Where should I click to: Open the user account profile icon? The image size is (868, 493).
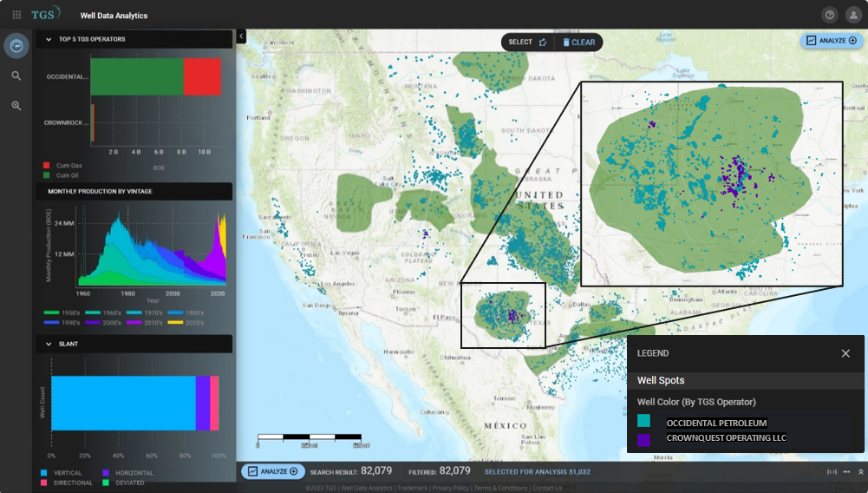pos(853,15)
